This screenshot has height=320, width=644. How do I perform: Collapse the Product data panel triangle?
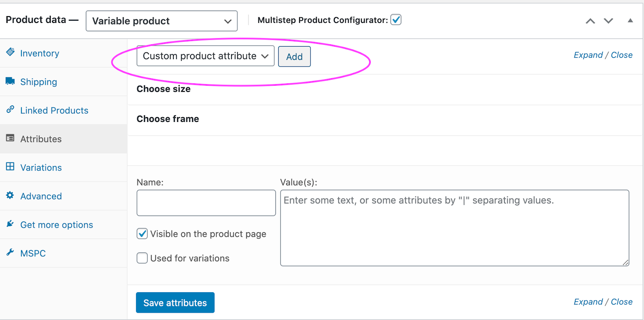pos(630,21)
